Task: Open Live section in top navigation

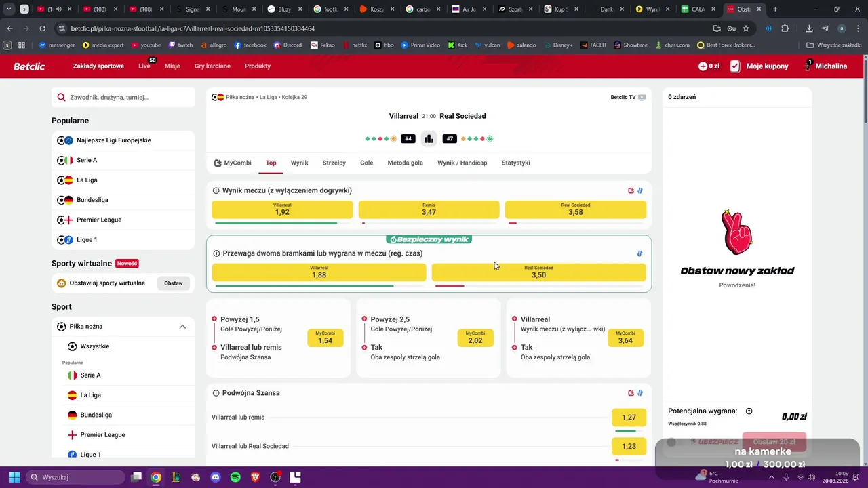Action: tap(144, 66)
